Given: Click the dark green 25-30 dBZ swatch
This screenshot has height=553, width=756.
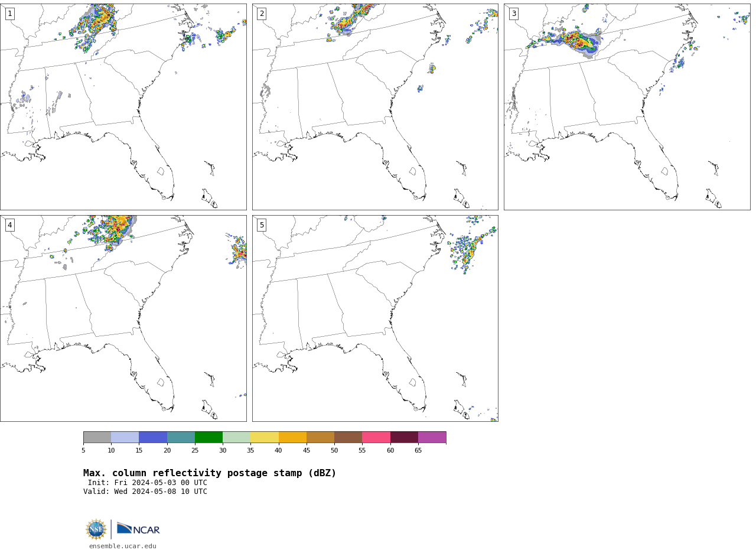Looking at the screenshot, I should pyautogui.click(x=209, y=437).
